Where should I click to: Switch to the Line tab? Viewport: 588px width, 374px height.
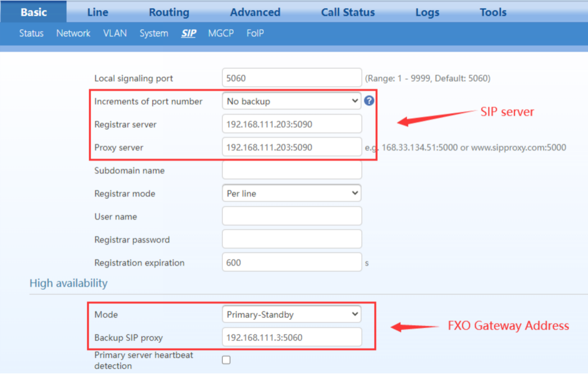pyautogui.click(x=98, y=12)
